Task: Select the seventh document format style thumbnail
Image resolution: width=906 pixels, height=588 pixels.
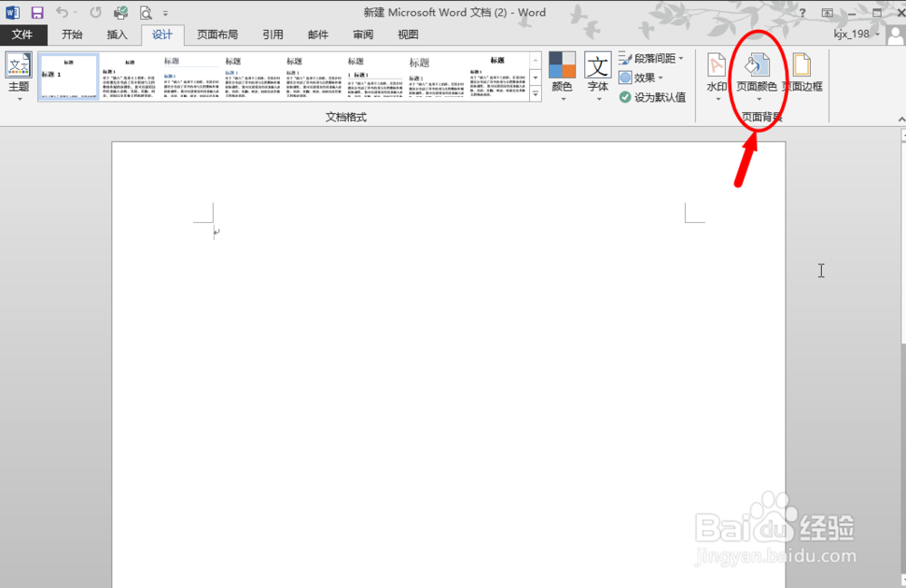Action: tap(437, 76)
